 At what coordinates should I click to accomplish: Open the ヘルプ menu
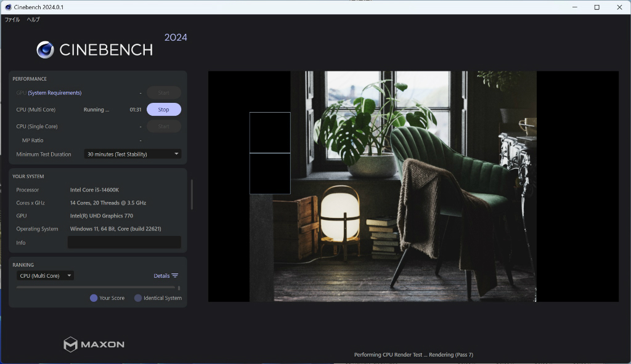tap(33, 19)
